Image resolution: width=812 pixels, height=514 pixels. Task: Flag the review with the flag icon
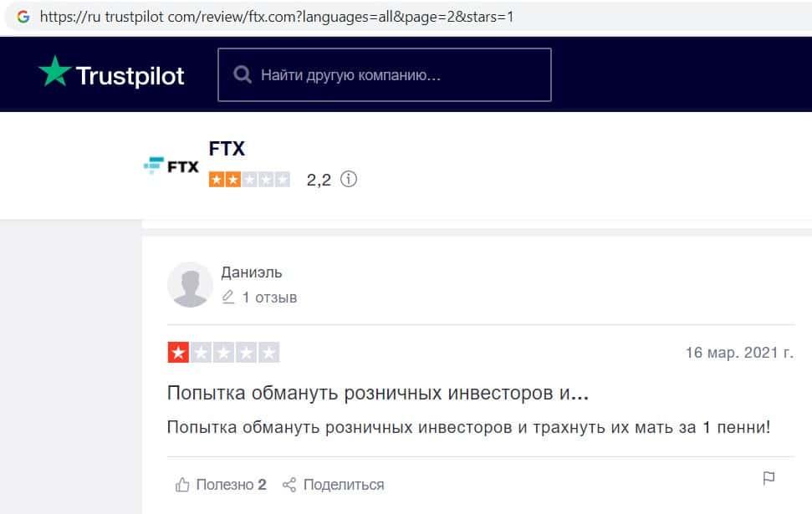pos(769,479)
